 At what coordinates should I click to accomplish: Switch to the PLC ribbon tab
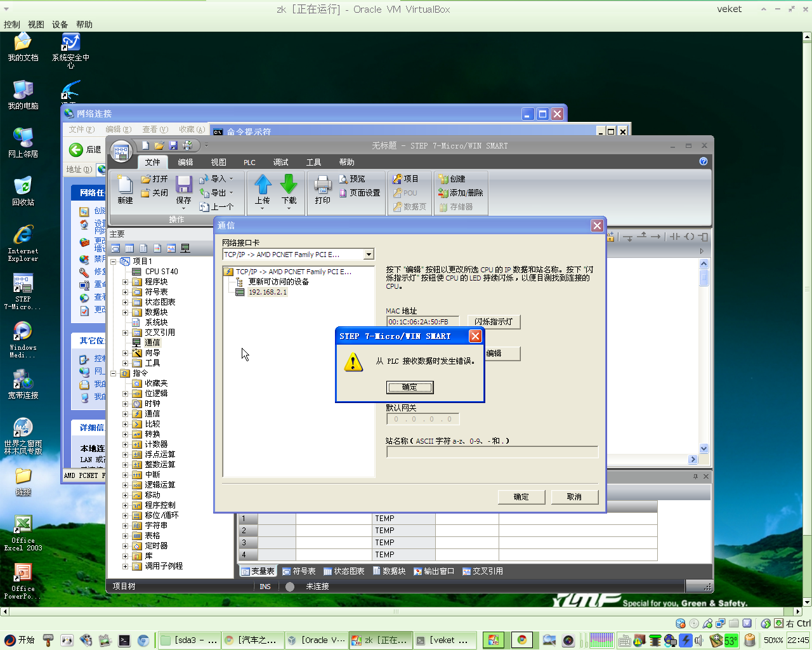(x=249, y=162)
